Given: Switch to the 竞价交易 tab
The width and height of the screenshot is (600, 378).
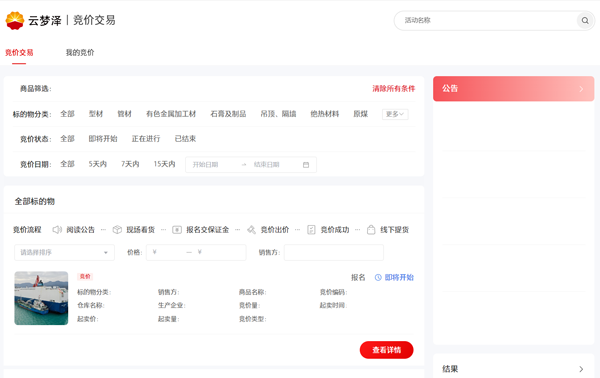Looking at the screenshot, I should click(19, 52).
